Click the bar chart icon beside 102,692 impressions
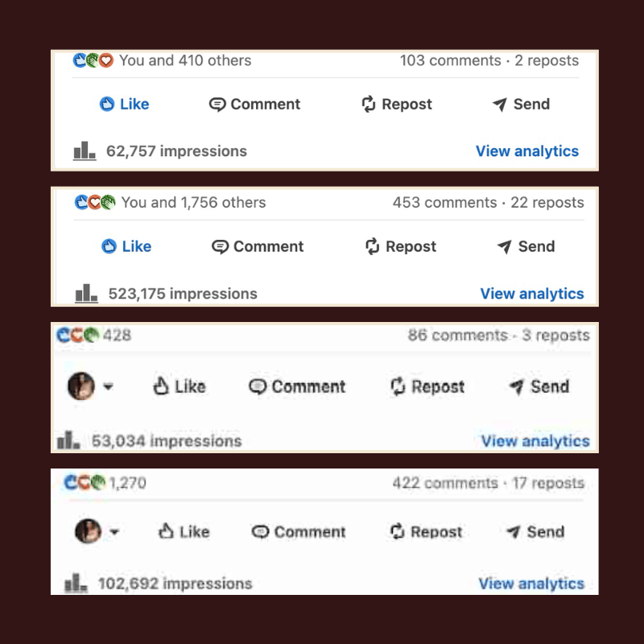 point(76,584)
